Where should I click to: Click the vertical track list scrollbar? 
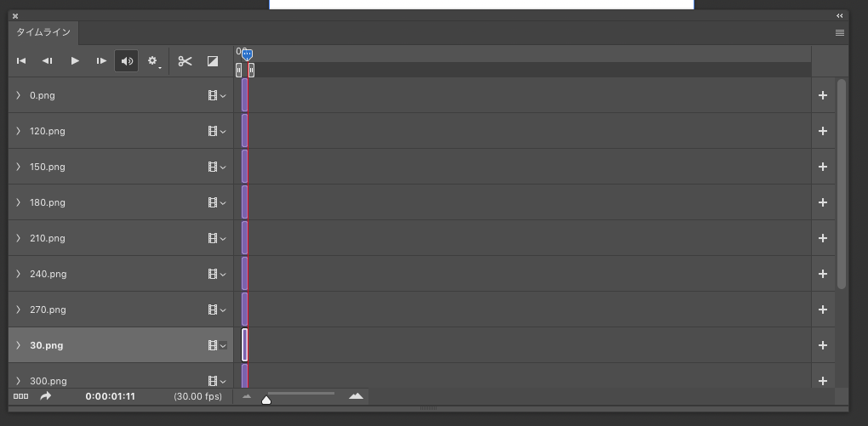(x=842, y=184)
